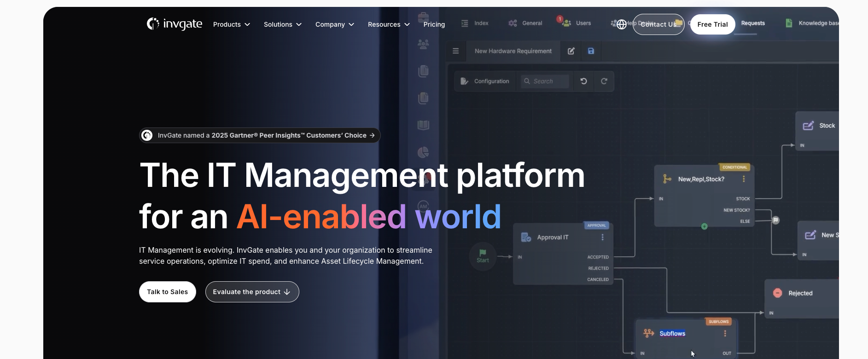Click the green plus dot under New,Repl,Stock? node
The height and width of the screenshot is (359, 868).
[x=704, y=226]
